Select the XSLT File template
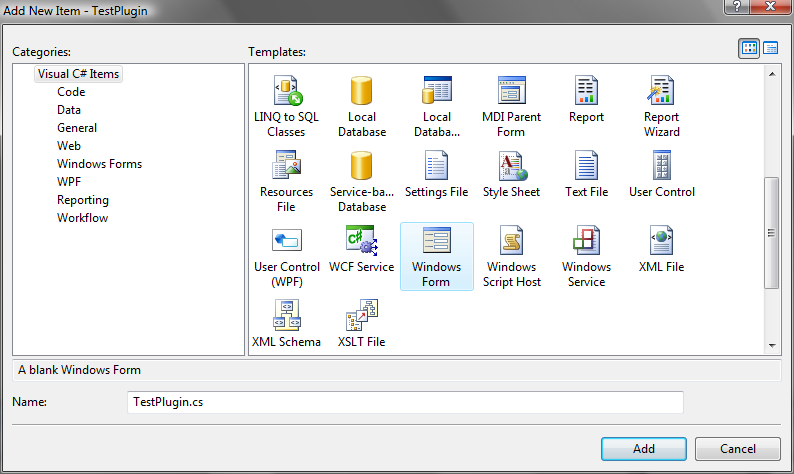This screenshot has height=474, width=794. pos(362,324)
